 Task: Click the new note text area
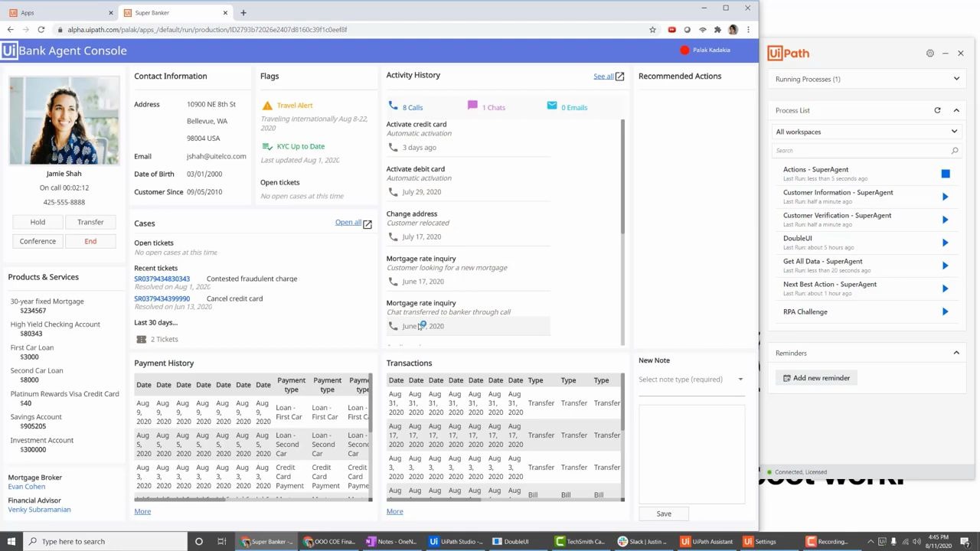coord(691,454)
